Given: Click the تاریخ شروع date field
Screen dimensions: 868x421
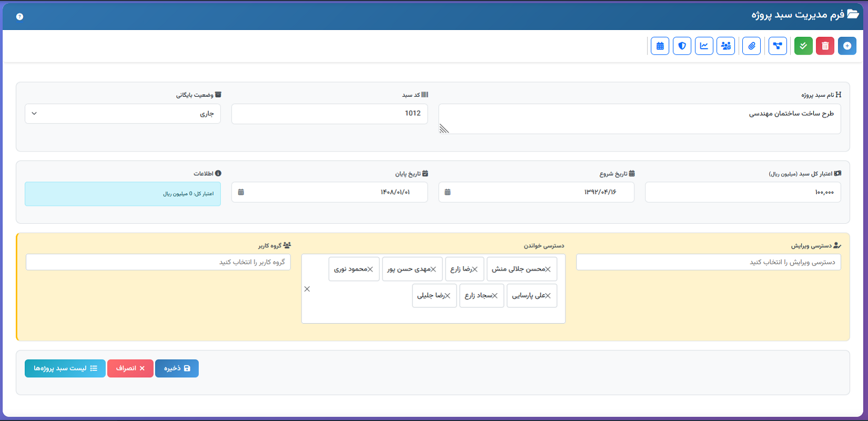Looking at the screenshot, I should (x=537, y=192).
